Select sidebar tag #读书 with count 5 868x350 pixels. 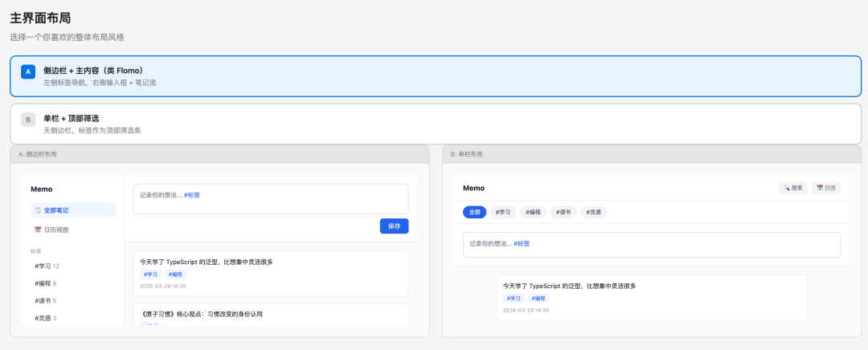pos(47,301)
